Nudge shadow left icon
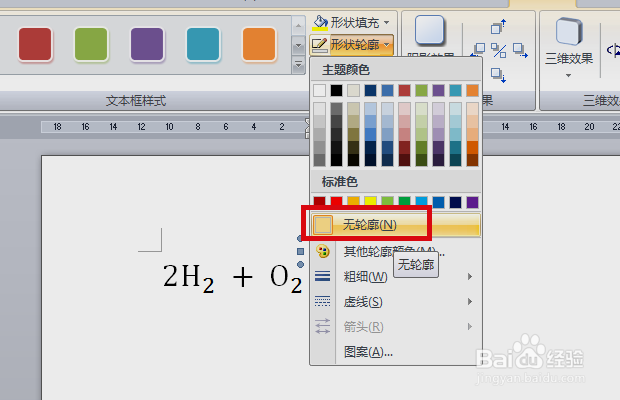Screen dimensions: 620x400 478,50
